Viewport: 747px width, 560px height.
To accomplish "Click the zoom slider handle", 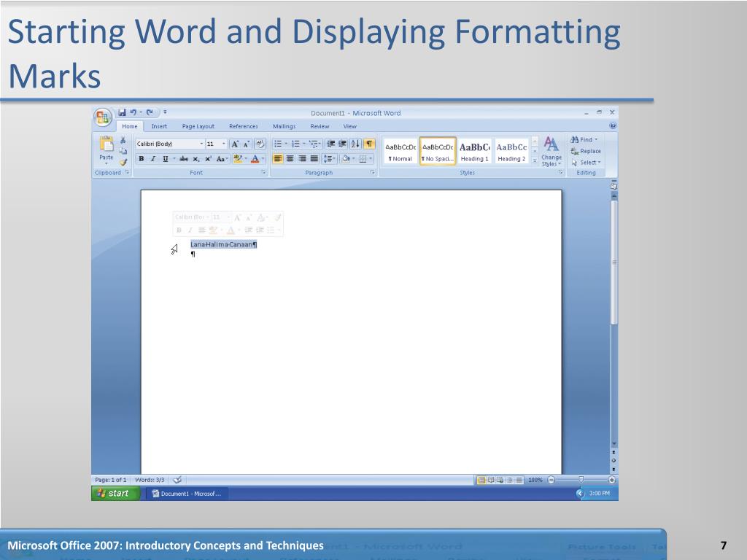I will tap(581, 480).
